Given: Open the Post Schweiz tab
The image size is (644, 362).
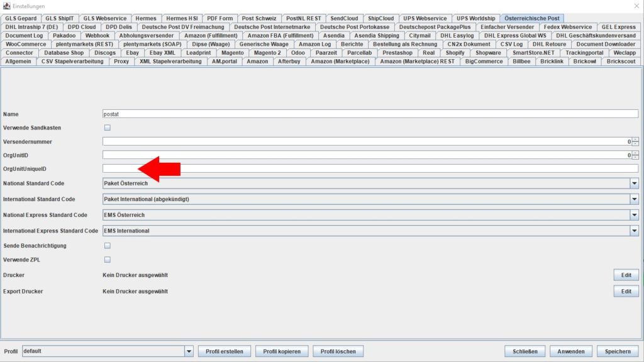Looking at the screenshot, I should [x=259, y=18].
